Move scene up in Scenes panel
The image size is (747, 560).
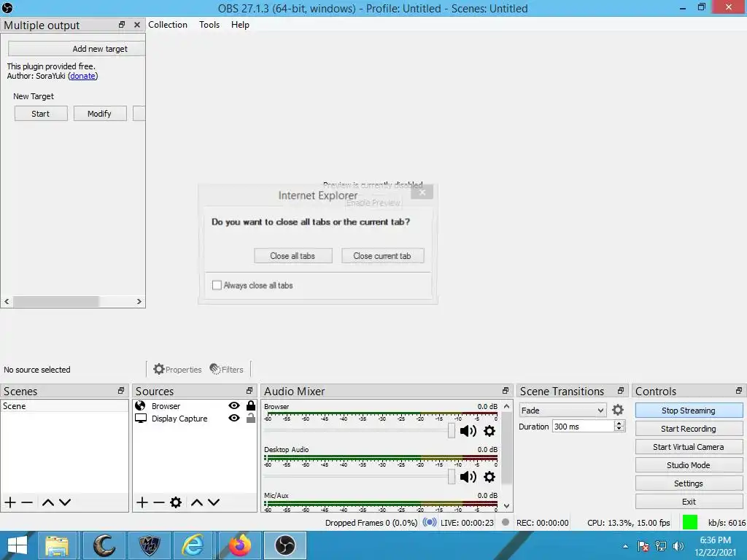(x=47, y=502)
